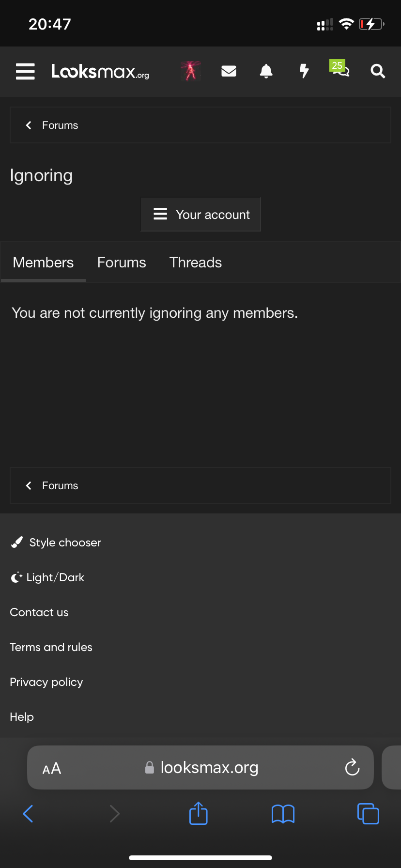This screenshot has height=868, width=401.
Task: Open chat icon with 25 badge
Action: pos(340,70)
